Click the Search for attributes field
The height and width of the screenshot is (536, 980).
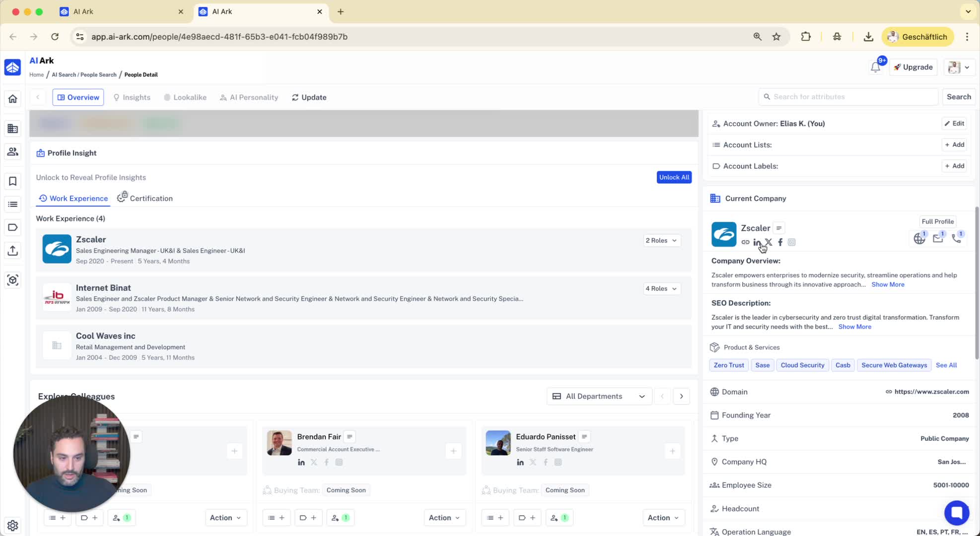848,97
